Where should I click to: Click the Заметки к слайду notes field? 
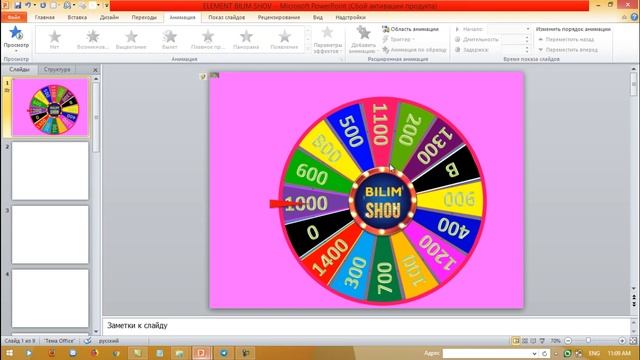[366, 326]
